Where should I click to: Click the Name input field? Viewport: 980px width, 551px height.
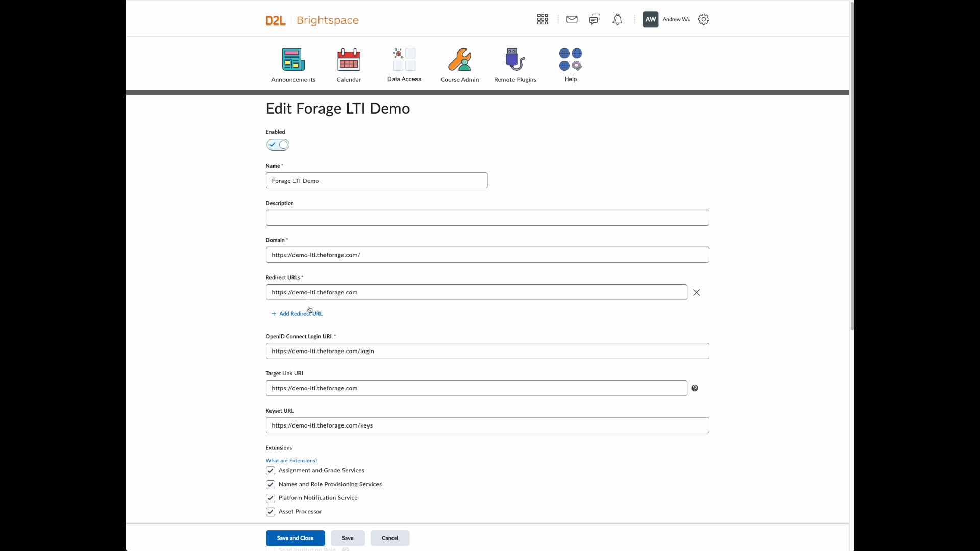pyautogui.click(x=377, y=181)
